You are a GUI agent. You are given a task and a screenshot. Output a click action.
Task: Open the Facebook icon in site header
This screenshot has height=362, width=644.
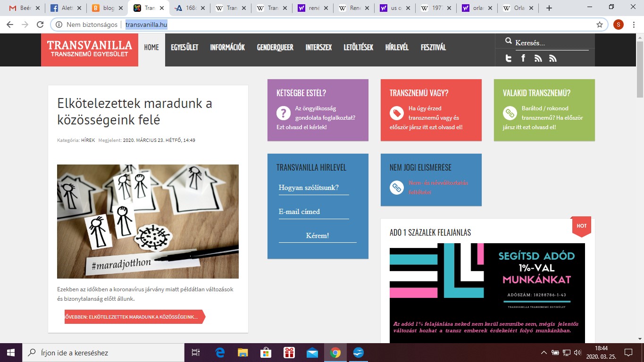[523, 58]
